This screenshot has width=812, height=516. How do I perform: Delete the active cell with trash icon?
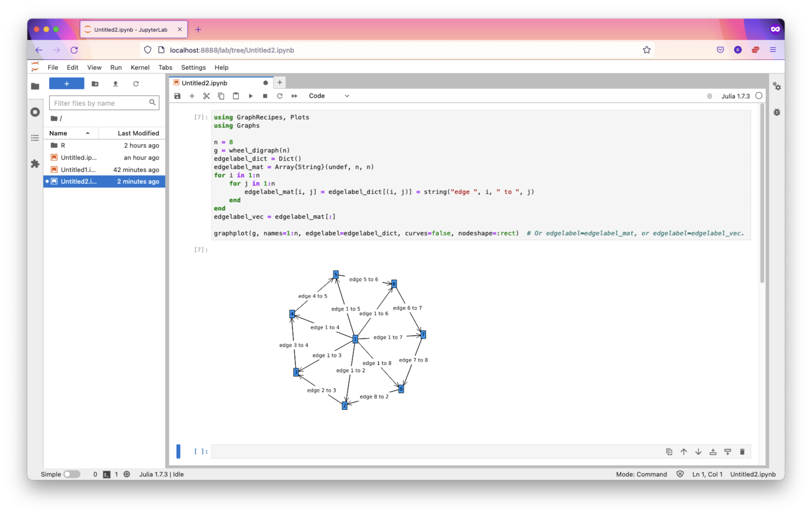(x=742, y=452)
